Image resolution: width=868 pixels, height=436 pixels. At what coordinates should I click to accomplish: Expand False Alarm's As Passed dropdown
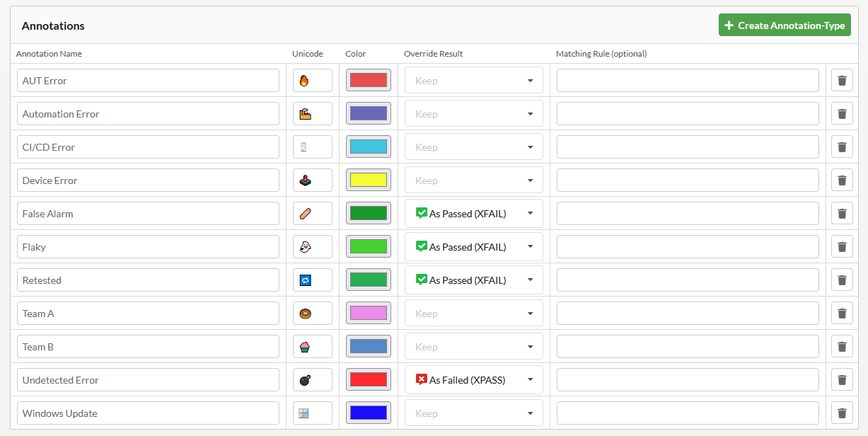(x=473, y=214)
